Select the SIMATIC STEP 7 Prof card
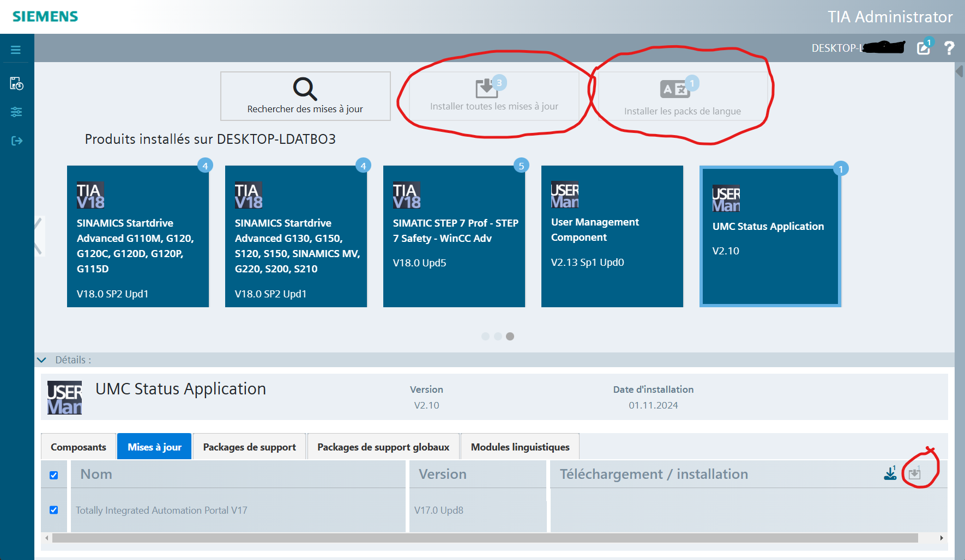Image resolution: width=965 pixels, height=560 pixels. (454, 236)
